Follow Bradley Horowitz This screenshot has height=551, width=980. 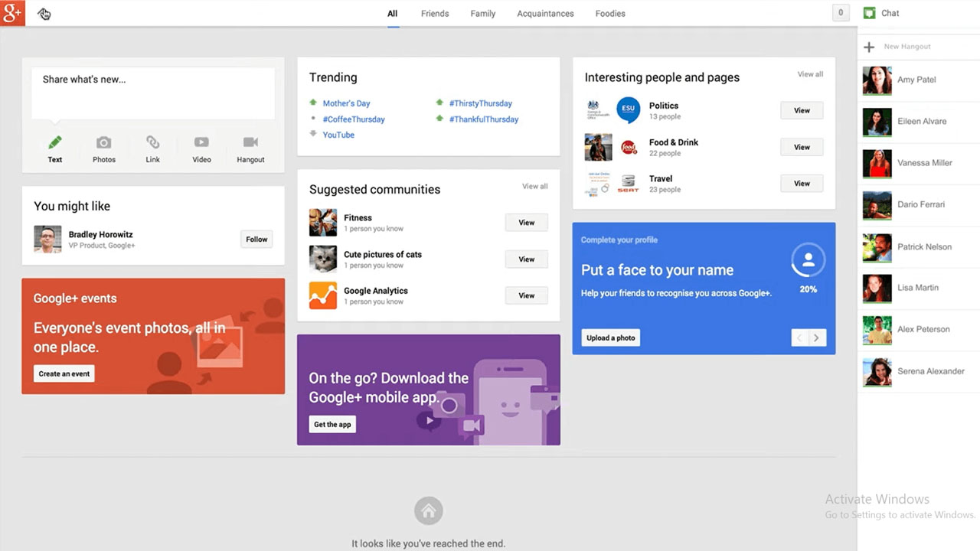click(x=256, y=240)
